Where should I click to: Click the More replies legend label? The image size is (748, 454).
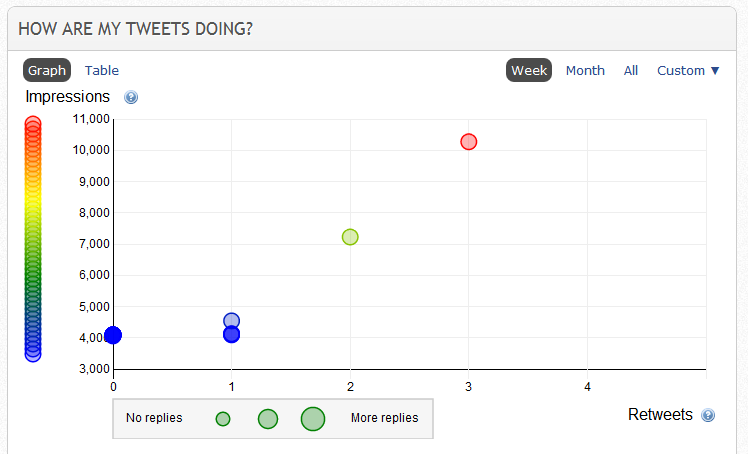pyautogui.click(x=384, y=418)
